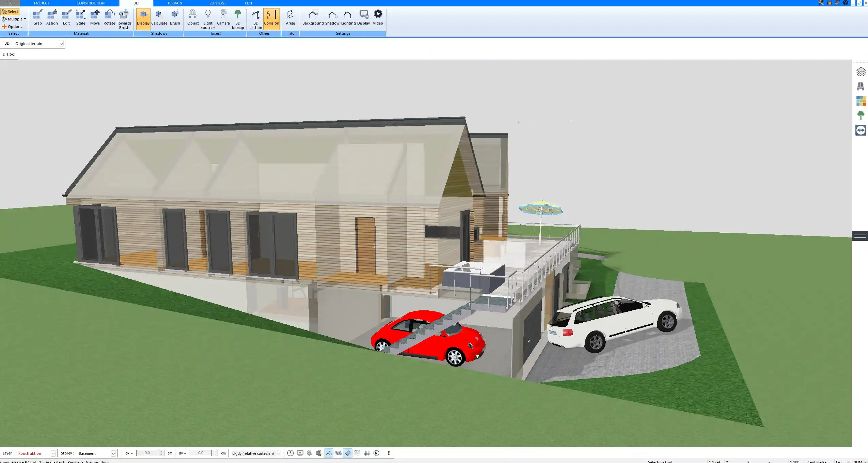The width and height of the screenshot is (868, 463).
Task: Toggle Collision mode
Action: tap(271, 19)
